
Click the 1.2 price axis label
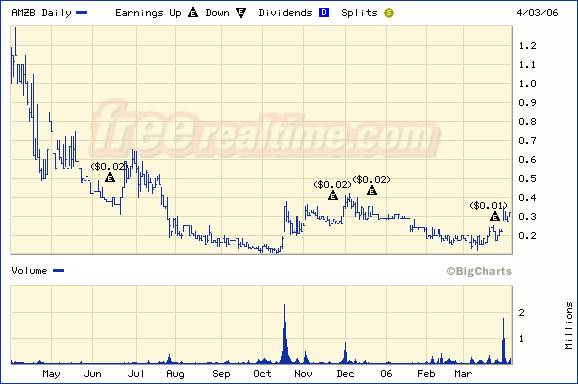pos(527,46)
